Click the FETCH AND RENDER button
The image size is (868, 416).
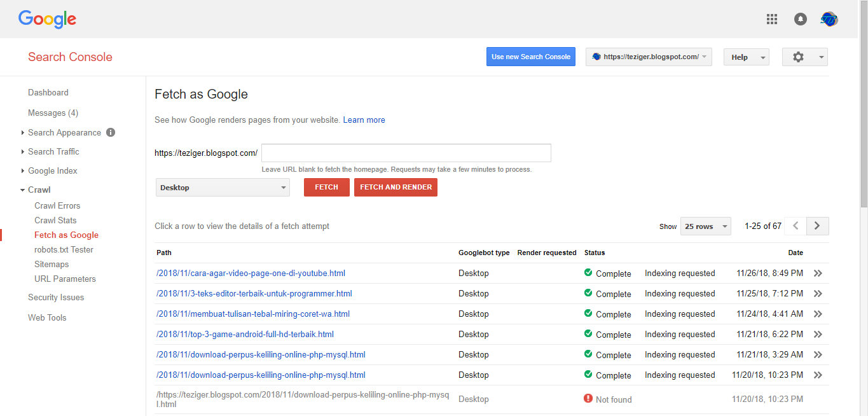coord(396,187)
